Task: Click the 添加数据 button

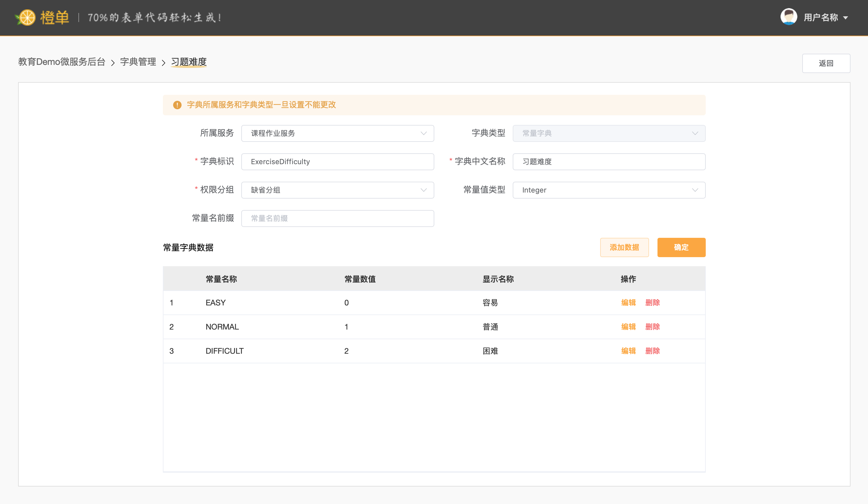Action: pos(624,247)
